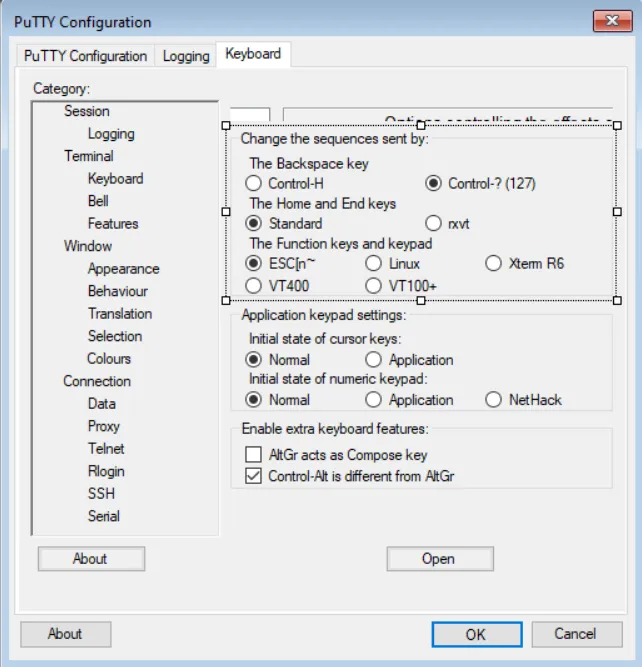Open Telnet settings in tree
Screen dimensions: 642x667
[106, 448]
